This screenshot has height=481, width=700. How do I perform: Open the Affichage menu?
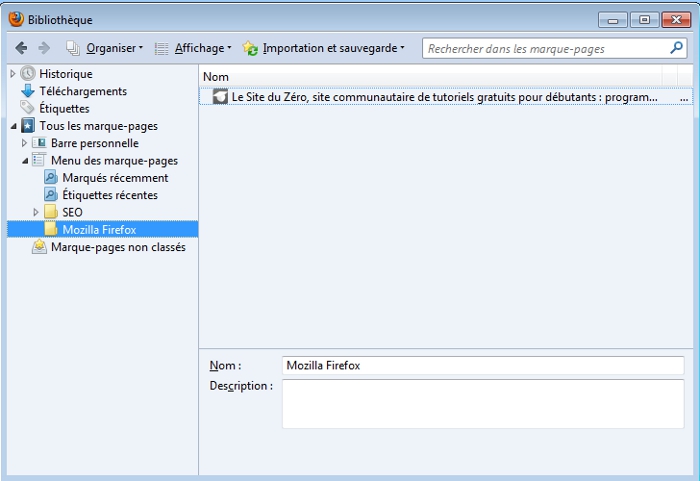203,48
